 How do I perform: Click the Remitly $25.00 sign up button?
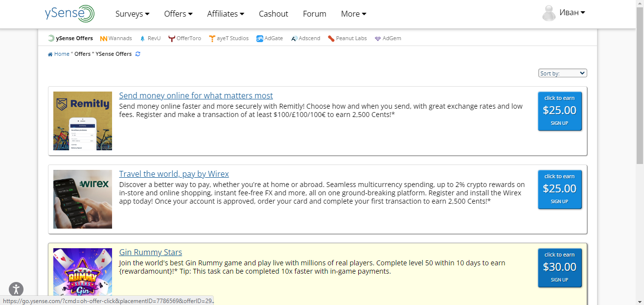coord(560,111)
